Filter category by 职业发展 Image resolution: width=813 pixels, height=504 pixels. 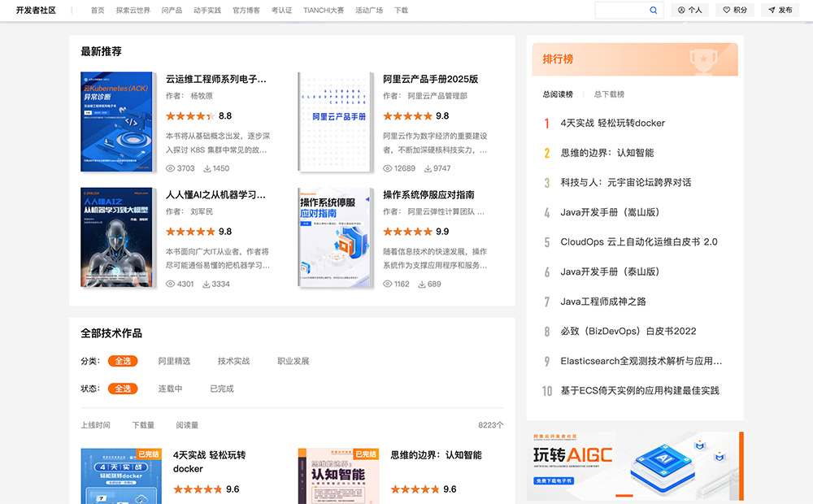tap(293, 361)
